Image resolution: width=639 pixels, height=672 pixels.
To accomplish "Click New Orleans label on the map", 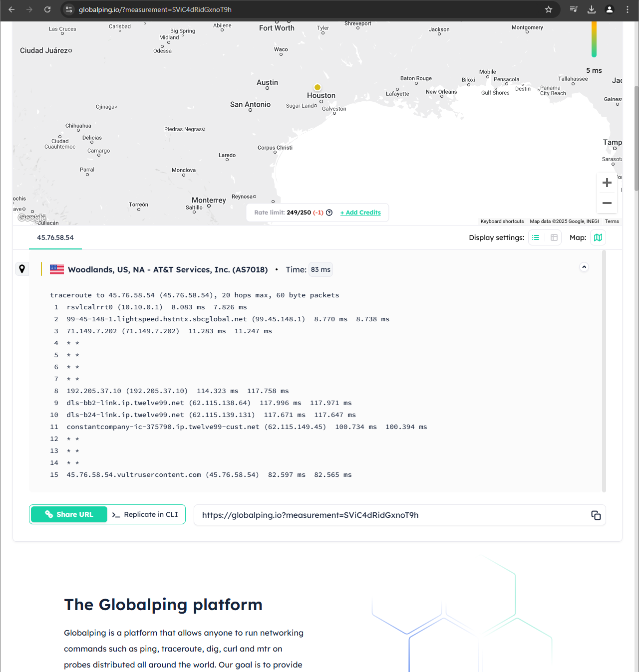I will coord(441,92).
